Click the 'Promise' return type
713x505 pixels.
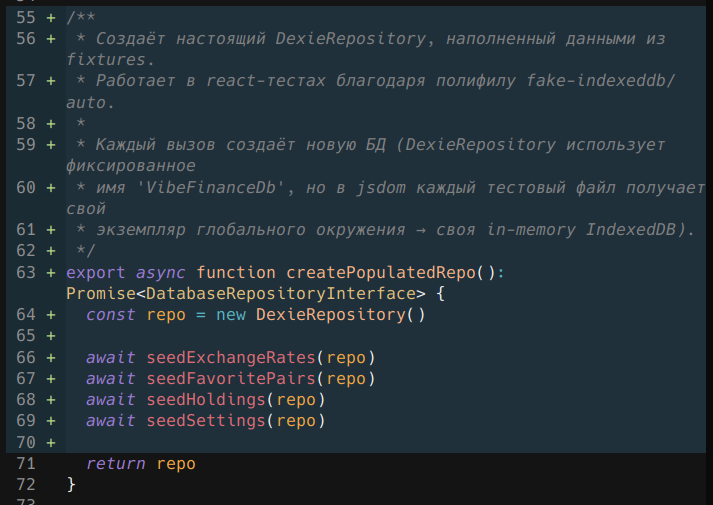click(x=101, y=294)
